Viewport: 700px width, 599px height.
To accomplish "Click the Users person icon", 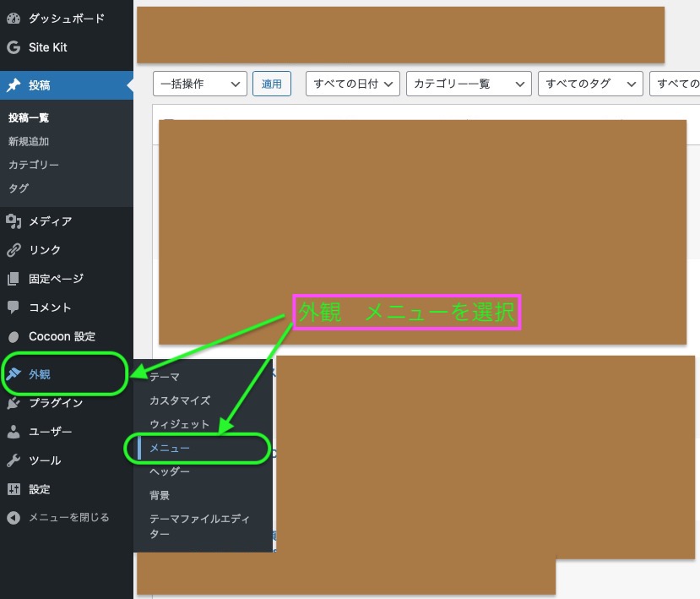I will (14, 432).
